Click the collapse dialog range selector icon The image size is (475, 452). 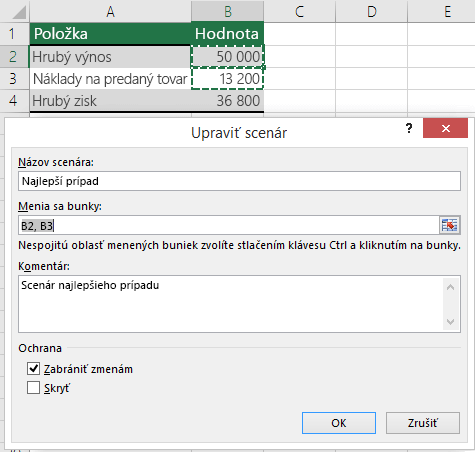pyautogui.click(x=449, y=225)
